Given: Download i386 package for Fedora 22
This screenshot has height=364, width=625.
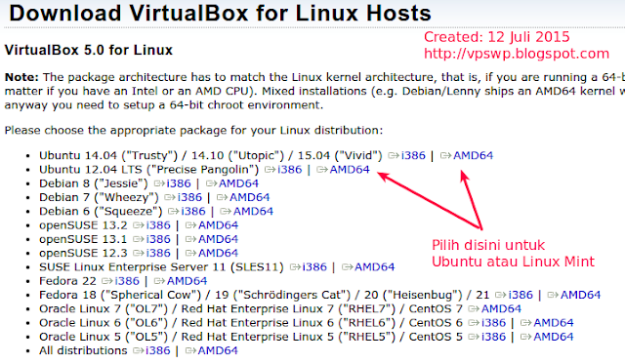Looking at the screenshot, I should coord(127,281).
